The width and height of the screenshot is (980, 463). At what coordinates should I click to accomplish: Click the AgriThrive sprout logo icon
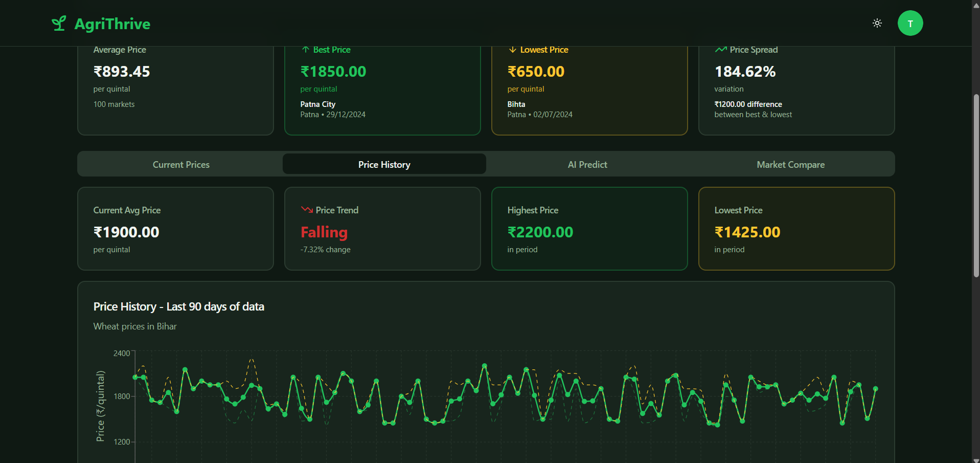click(59, 24)
